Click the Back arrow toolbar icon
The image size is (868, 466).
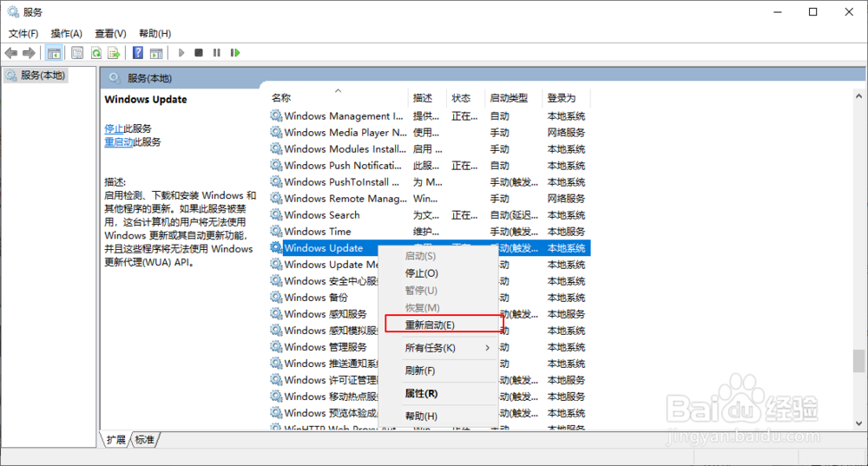click(11, 53)
